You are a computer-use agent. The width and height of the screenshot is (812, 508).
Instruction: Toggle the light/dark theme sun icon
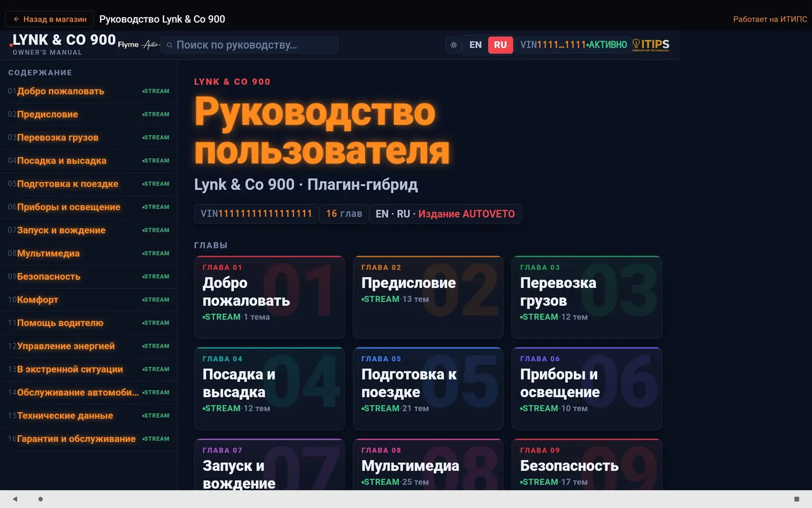454,45
